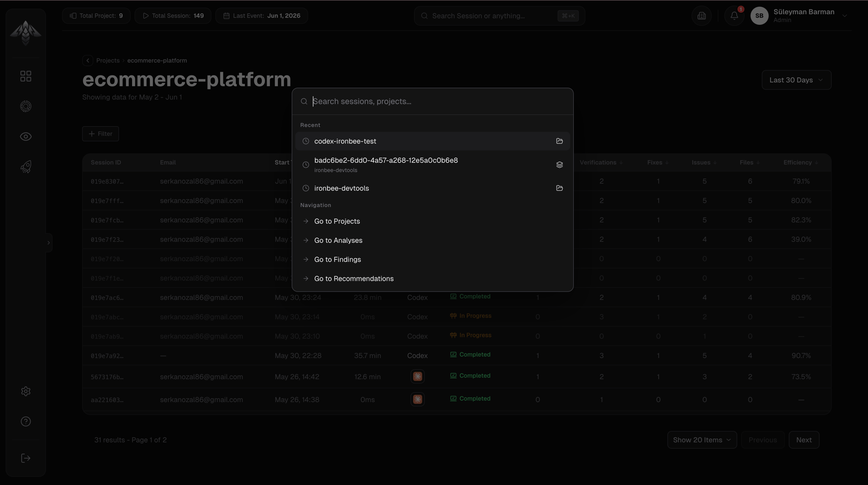Select recent session badc6be2-6dd0-4a57
The height and width of the screenshot is (485, 868).
(x=433, y=165)
